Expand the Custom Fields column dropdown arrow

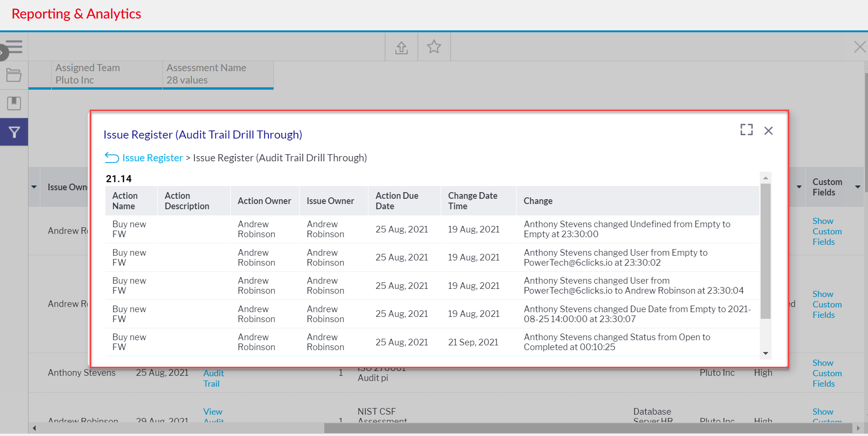tap(858, 187)
